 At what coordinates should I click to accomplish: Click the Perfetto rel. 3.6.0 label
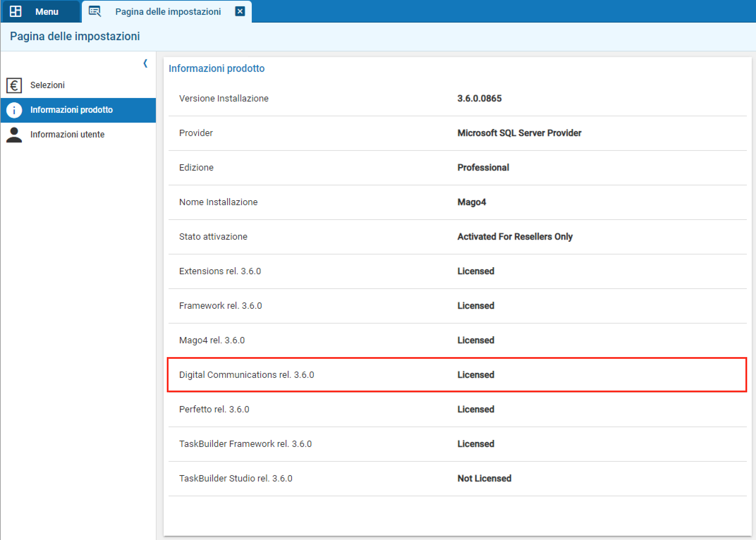pyautogui.click(x=214, y=409)
